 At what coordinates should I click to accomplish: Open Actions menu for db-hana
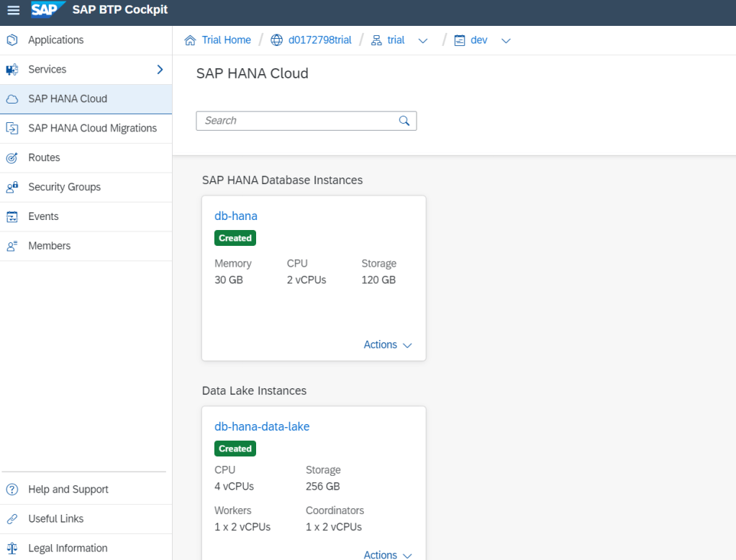[x=388, y=345]
